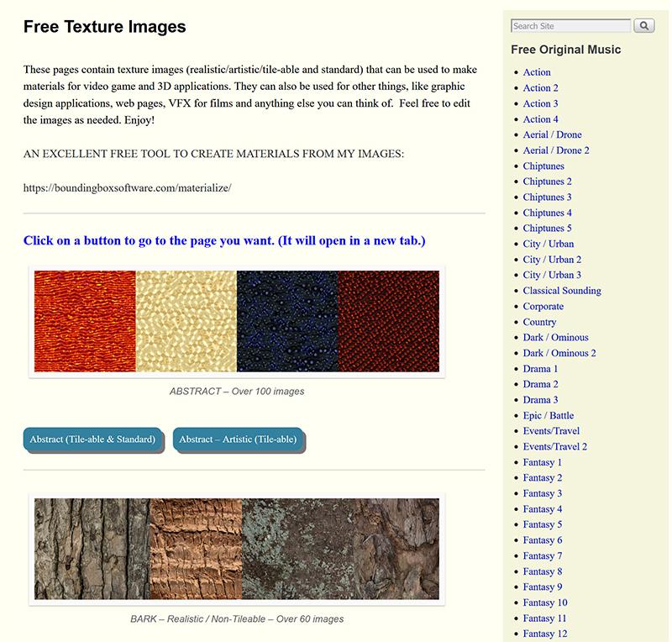The height and width of the screenshot is (642, 672).
Task: Visit Classical Sounding music page
Action: pos(562,291)
